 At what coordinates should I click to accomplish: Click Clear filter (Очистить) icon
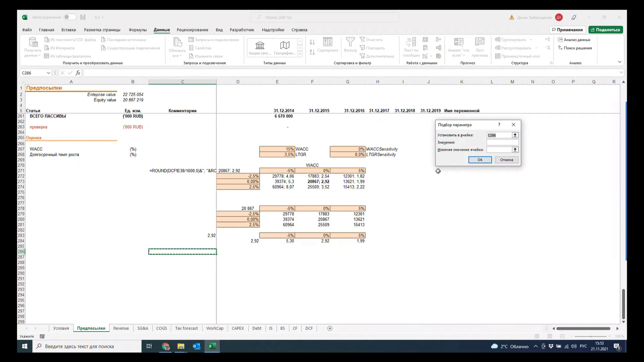pos(362,40)
